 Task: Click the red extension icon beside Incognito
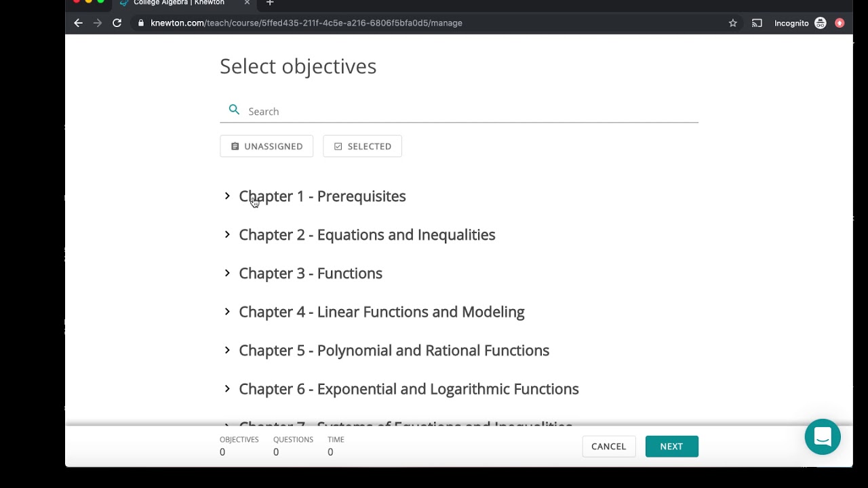[840, 23]
